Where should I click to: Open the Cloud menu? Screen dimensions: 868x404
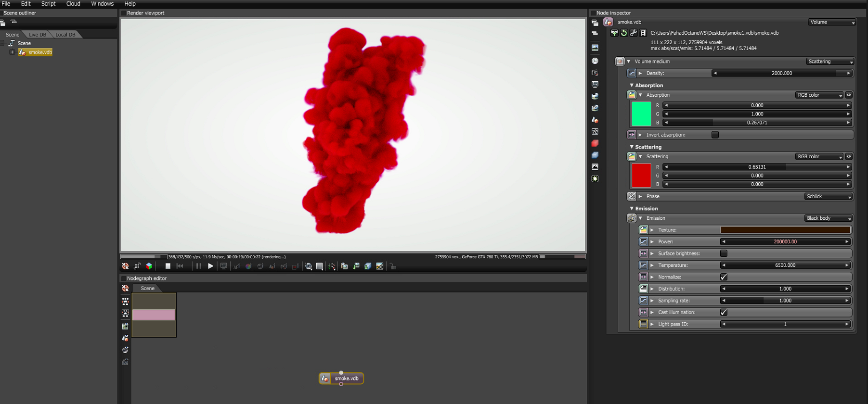(73, 3)
